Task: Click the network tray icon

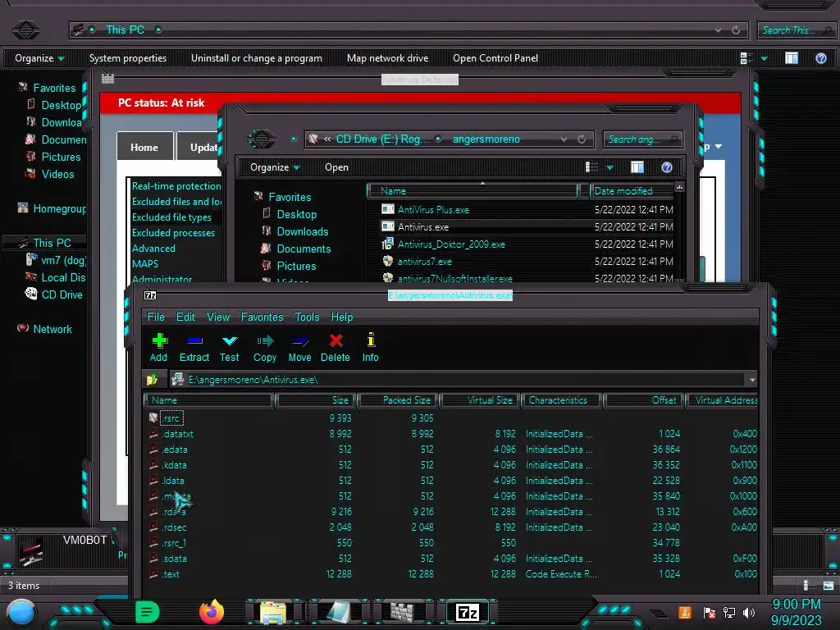Action: tap(729, 612)
